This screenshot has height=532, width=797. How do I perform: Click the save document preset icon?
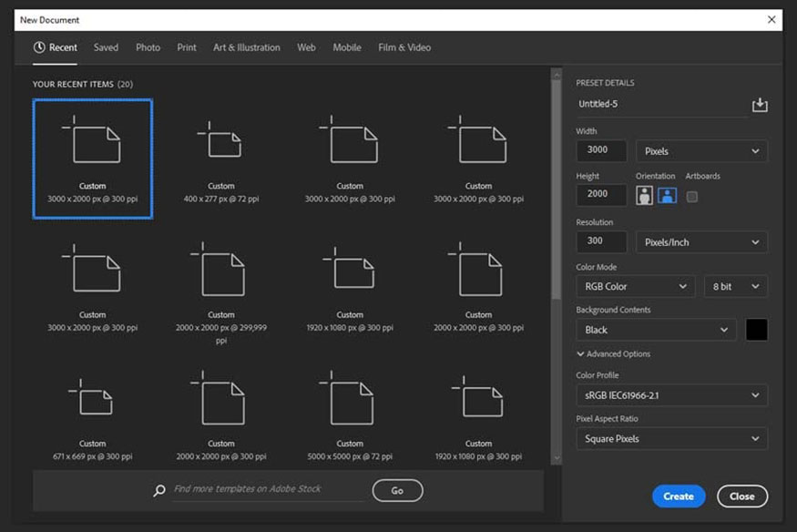(x=760, y=105)
